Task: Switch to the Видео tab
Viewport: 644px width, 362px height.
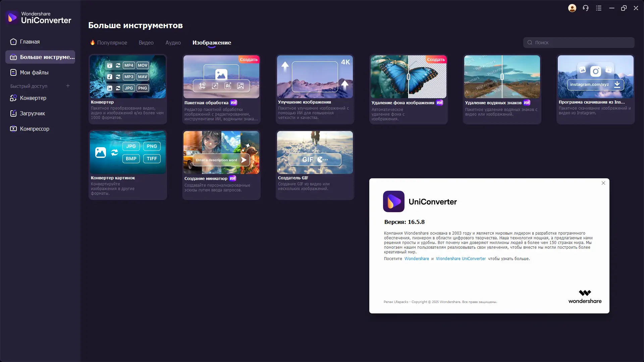Action: [x=146, y=43]
